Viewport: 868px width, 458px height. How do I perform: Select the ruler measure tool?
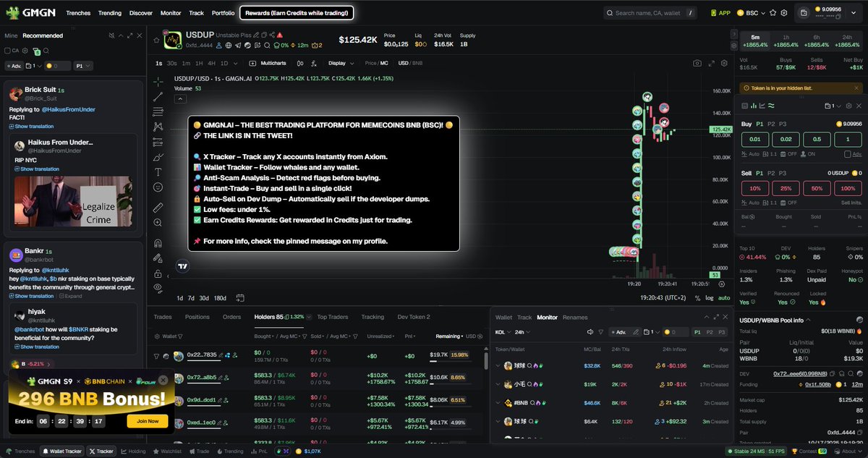[158, 207]
